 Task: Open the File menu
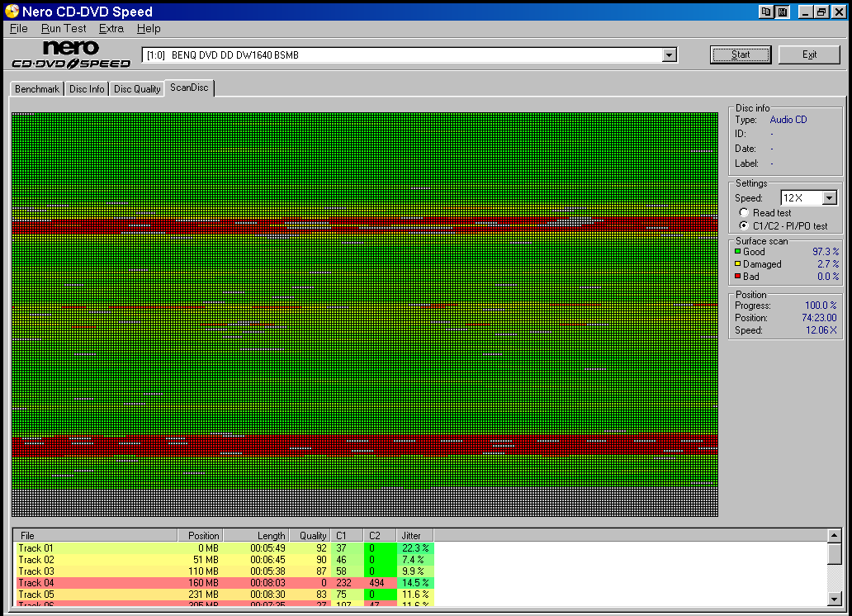(18, 28)
